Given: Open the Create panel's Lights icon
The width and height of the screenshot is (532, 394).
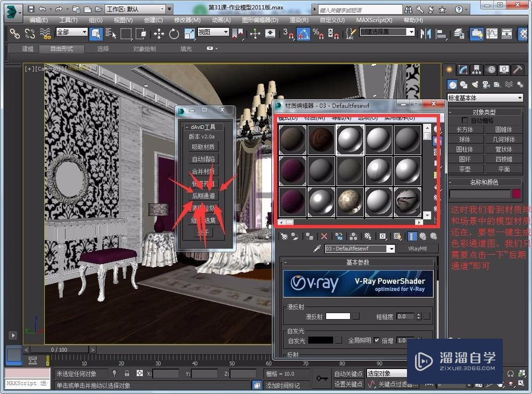Looking at the screenshot, I should (x=476, y=85).
